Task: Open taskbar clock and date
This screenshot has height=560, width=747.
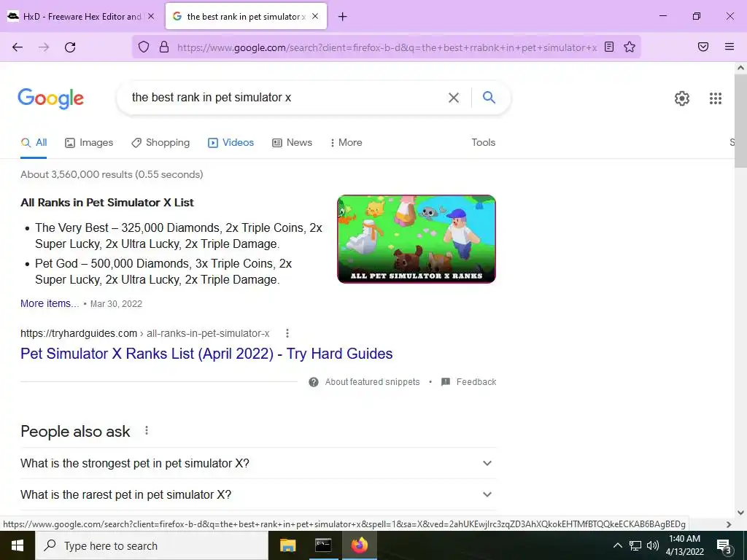Action: coord(684,545)
